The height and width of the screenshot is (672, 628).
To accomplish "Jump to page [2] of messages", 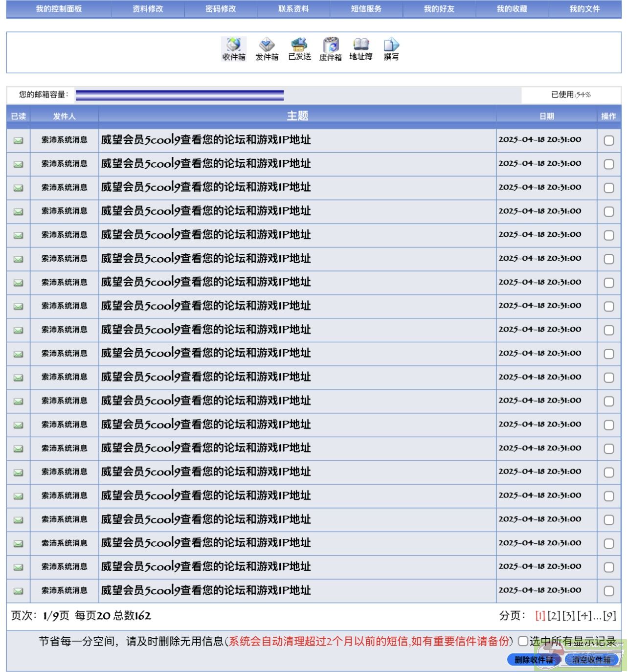I will click(x=554, y=616).
